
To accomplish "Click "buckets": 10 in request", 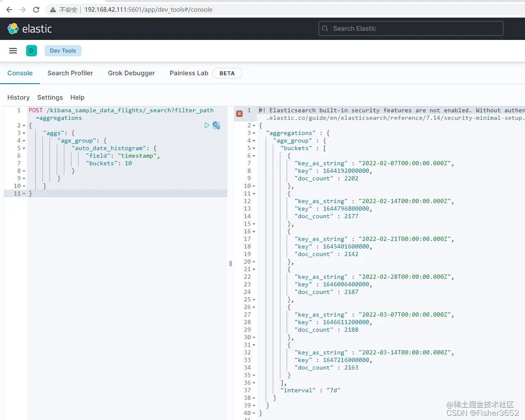I will click(109, 163).
